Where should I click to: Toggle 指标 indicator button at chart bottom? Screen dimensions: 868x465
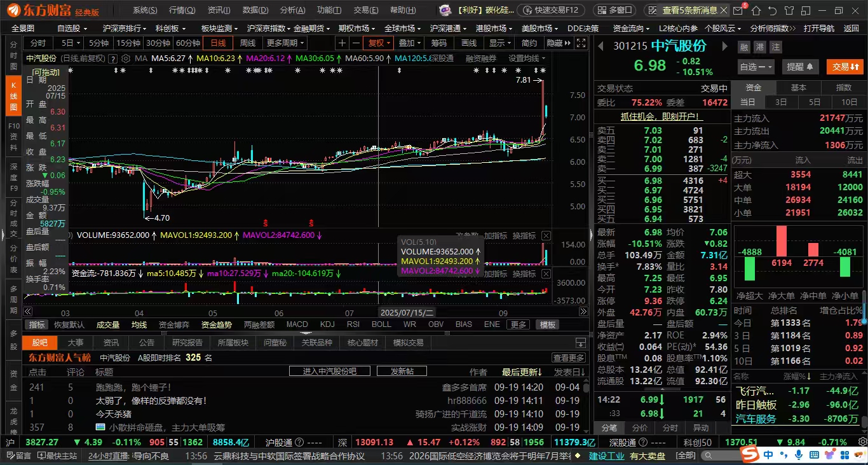(37, 324)
